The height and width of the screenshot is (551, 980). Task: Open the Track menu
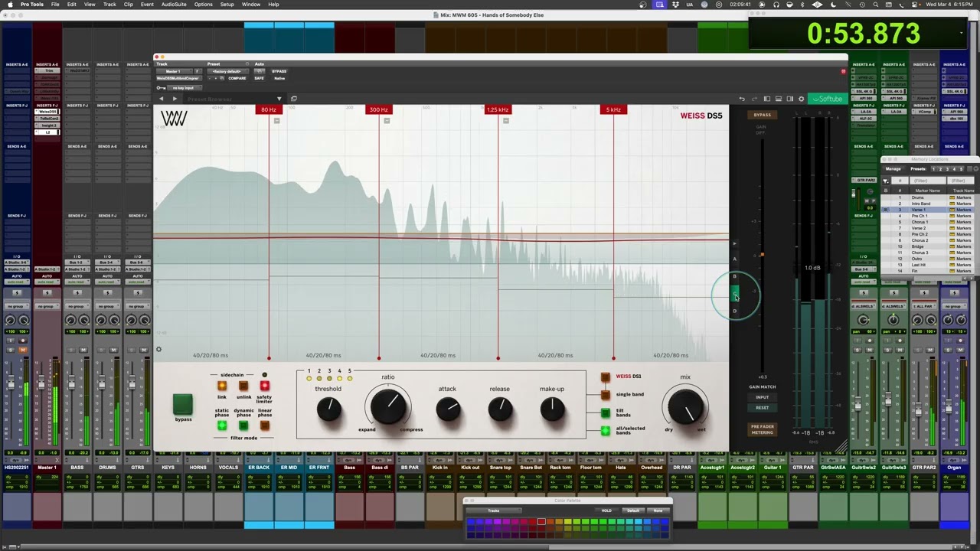[x=109, y=5]
